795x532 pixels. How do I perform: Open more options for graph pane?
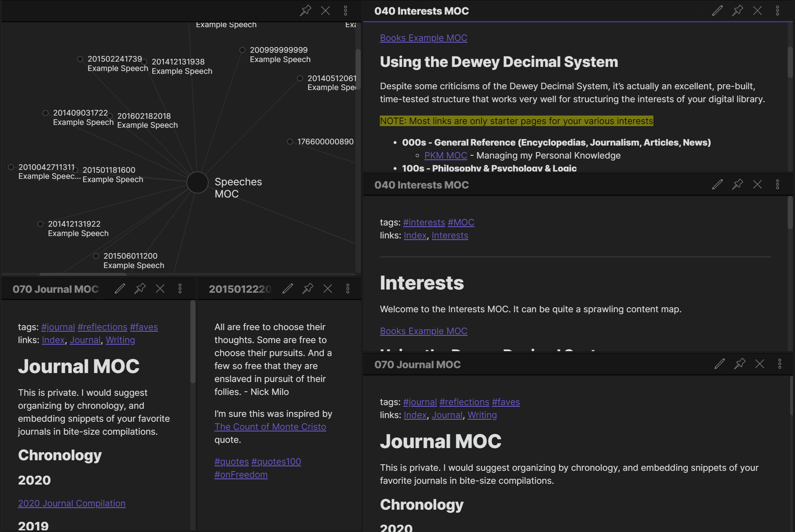pyautogui.click(x=345, y=11)
